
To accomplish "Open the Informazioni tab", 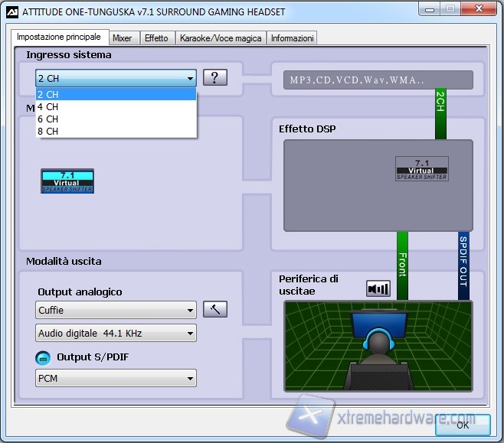I will click(x=292, y=38).
